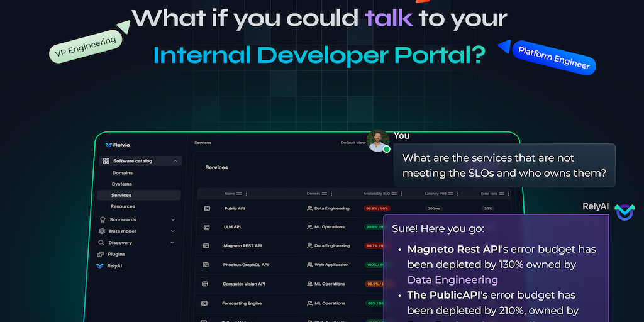The image size is (644, 322).
Task: Click the Public API service name
Action: pyautogui.click(x=235, y=209)
